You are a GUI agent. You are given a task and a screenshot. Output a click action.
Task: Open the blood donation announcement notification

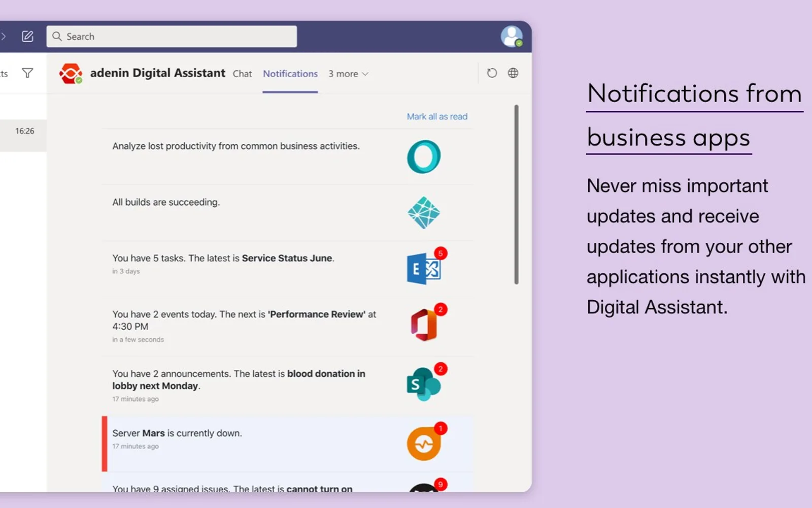tap(287, 386)
